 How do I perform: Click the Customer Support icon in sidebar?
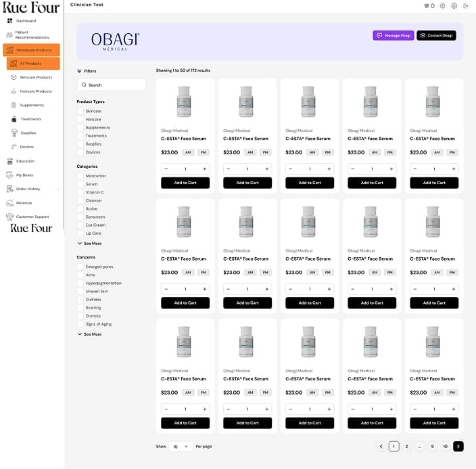tap(10, 217)
